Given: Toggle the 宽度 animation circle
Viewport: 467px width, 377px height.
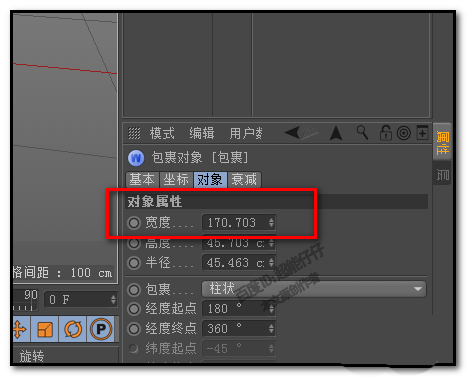Looking at the screenshot, I should coord(134,223).
